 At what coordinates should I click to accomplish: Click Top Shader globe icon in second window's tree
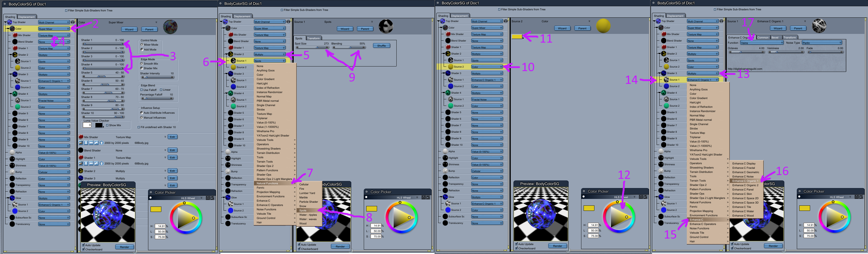point(225,21)
